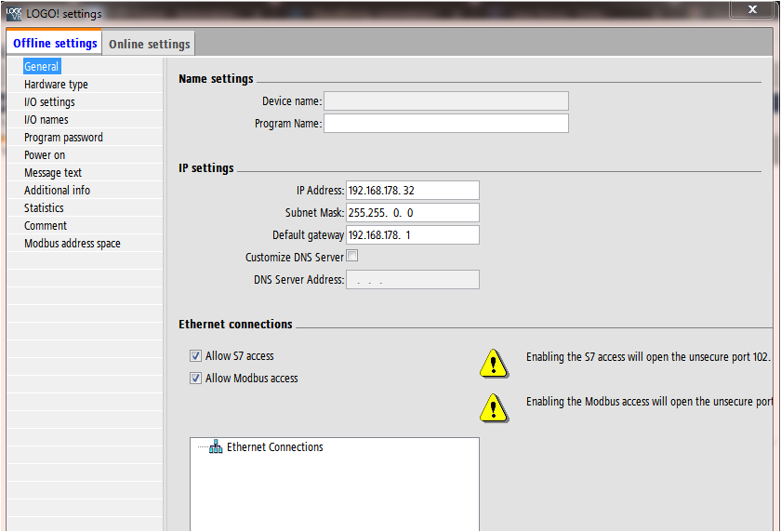Open Program password settings

tap(63, 138)
